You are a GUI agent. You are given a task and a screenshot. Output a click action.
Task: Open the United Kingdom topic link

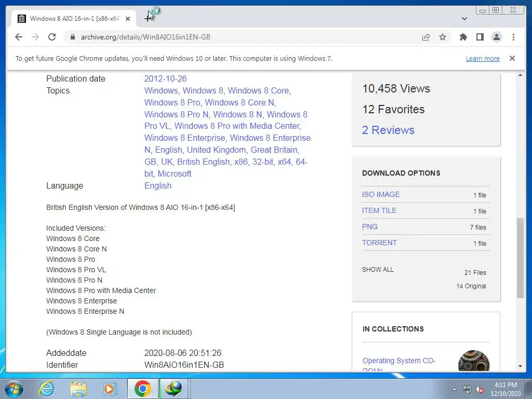(217, 150)
